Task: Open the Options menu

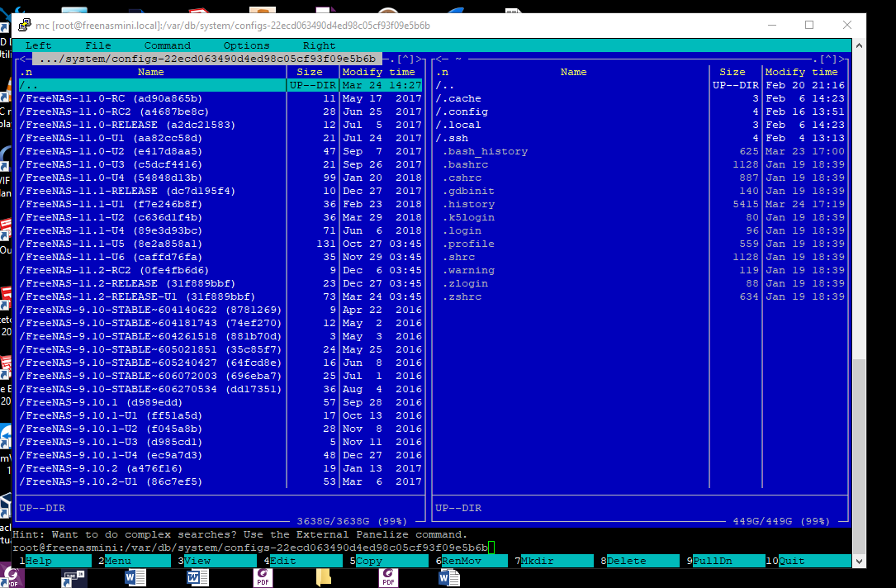Action: click(246, 45)
